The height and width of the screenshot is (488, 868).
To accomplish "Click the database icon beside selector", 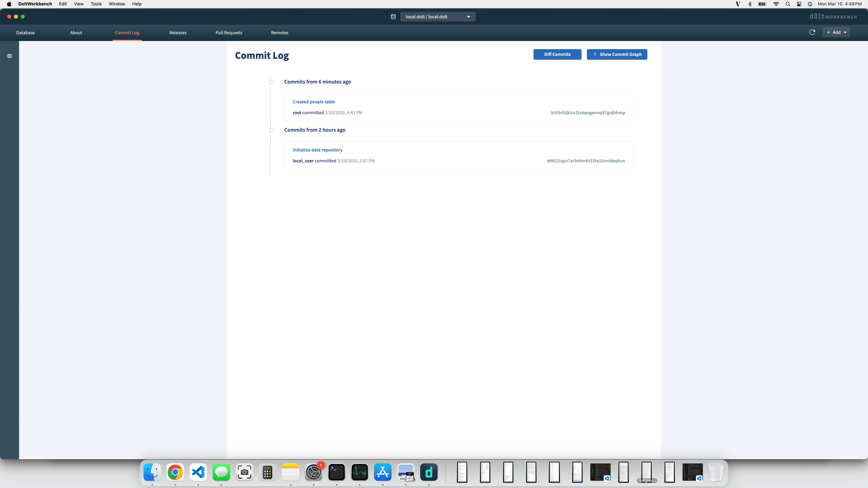I will click(x=393, y=16).
